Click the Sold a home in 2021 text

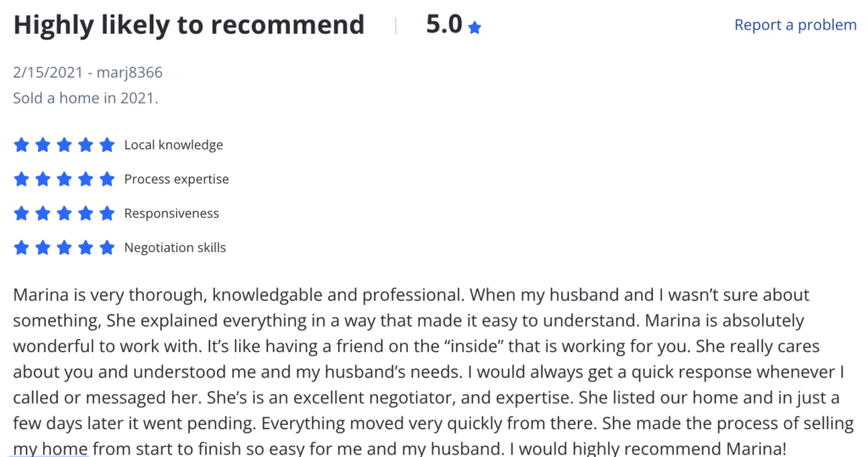tap(86, 98)
